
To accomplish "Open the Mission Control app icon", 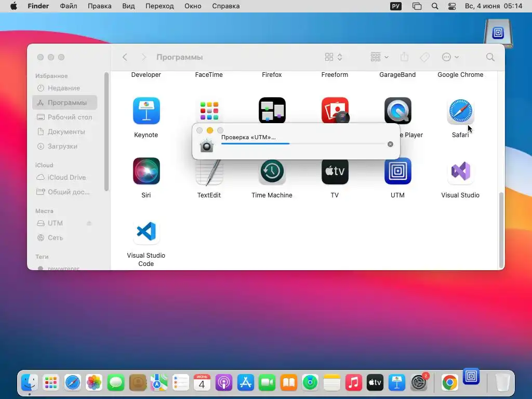I will pos(272,110).
